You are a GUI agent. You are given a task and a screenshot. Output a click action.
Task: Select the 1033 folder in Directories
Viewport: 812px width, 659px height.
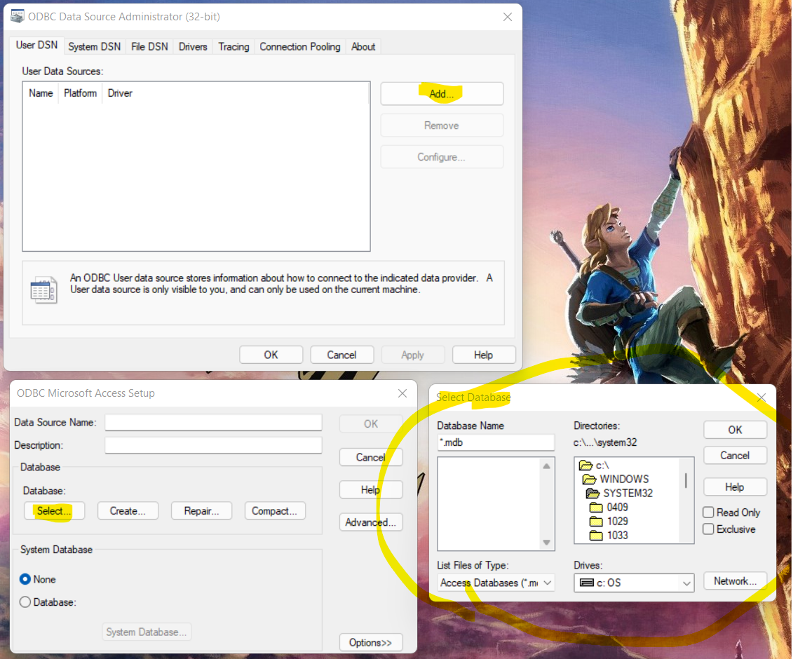pyautogui.click(x=609, y=536)
